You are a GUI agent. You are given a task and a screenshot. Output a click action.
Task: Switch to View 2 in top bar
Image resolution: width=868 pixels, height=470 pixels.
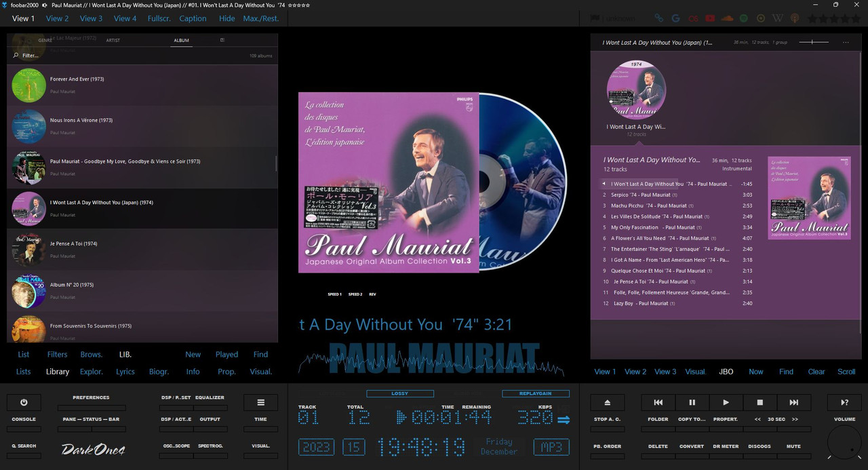click(x=57, y=18)
